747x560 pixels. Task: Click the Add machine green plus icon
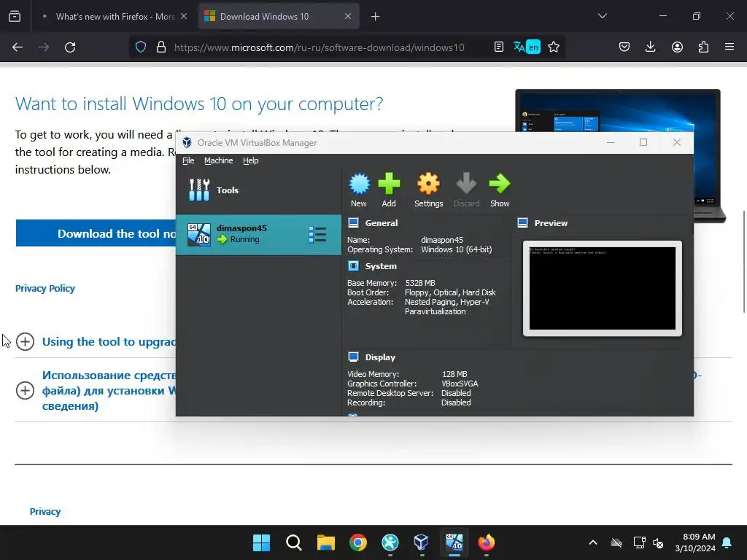click(x=389, y=190)
